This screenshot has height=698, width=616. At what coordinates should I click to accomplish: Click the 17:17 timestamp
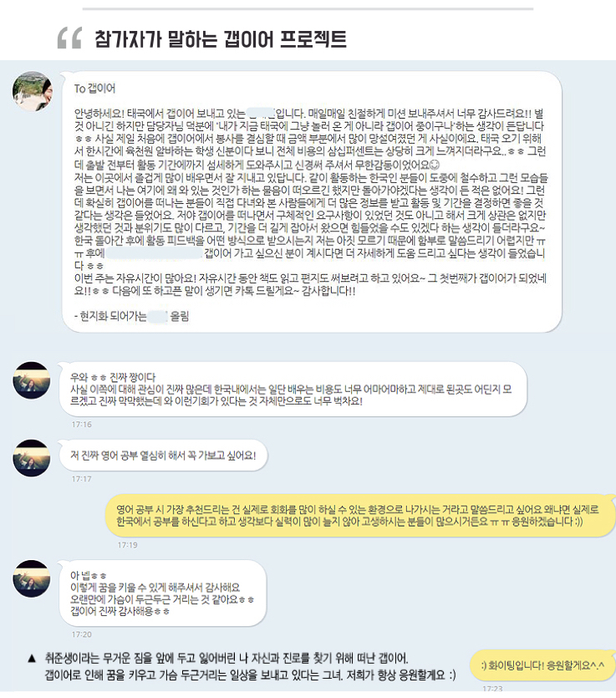pos(82,479)
